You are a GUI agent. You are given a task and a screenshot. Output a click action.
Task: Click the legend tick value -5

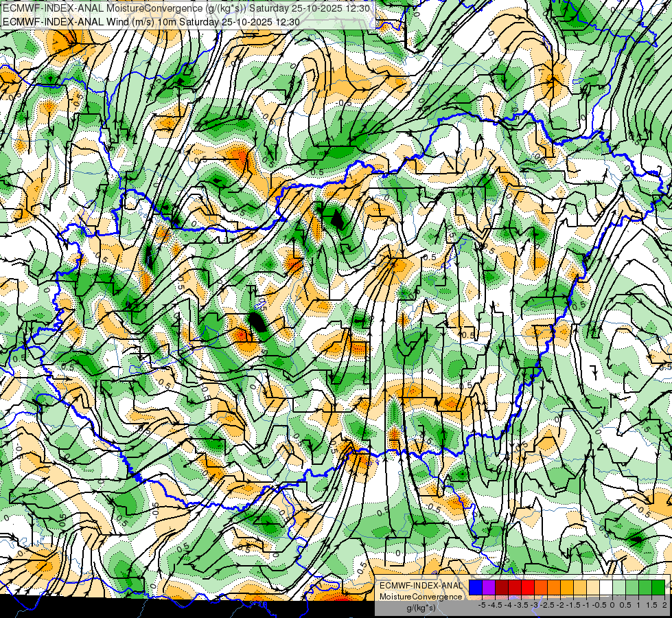482,605
